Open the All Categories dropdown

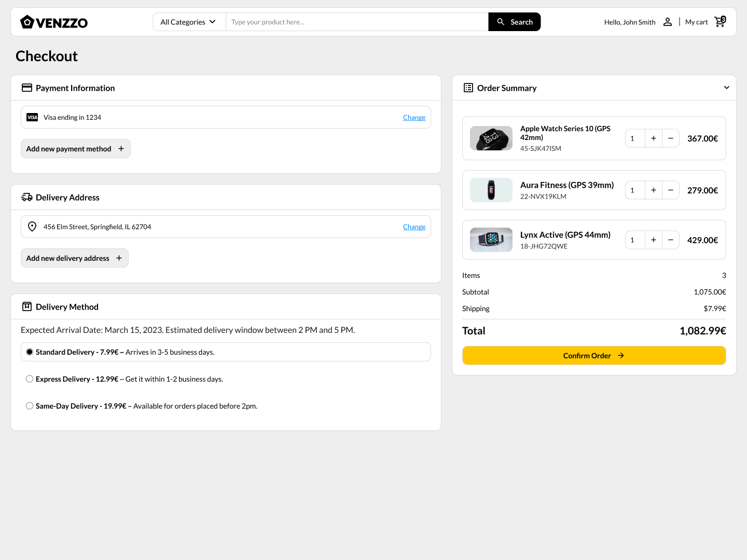click(189, 22)
